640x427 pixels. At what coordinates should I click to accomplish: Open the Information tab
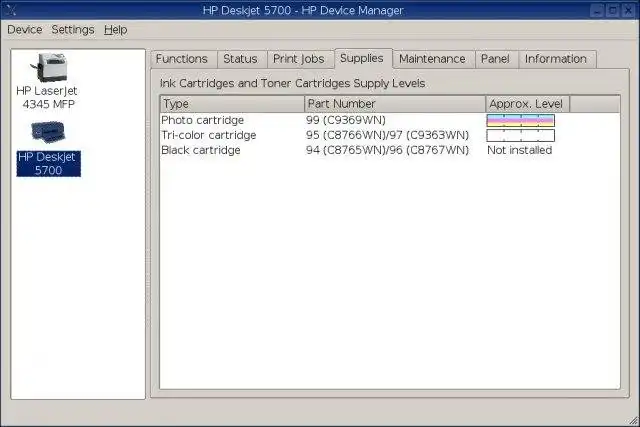click(556, 59)
